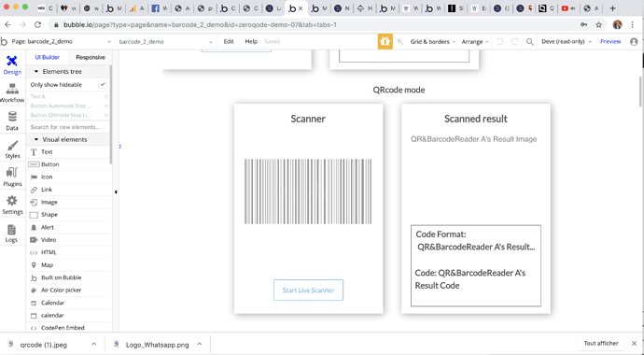Open the Settings gear icon
The height and width of the screenshot is (355, 644).
[x=12, y=205]
